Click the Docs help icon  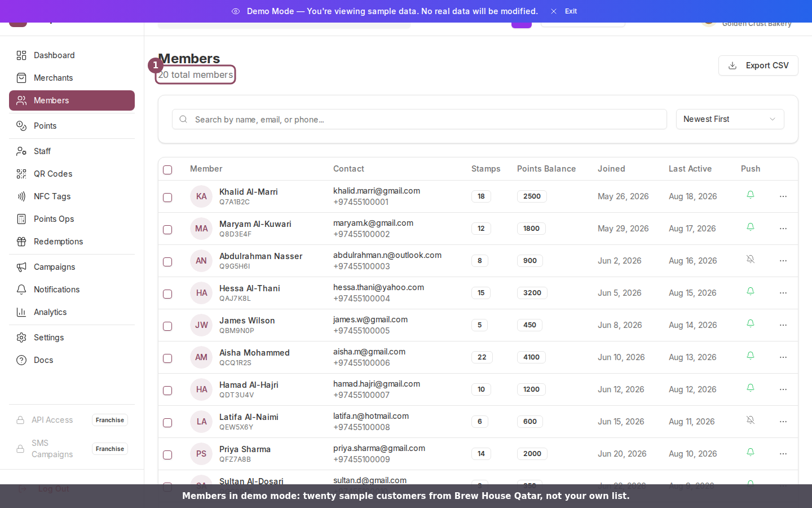[21, 360]
